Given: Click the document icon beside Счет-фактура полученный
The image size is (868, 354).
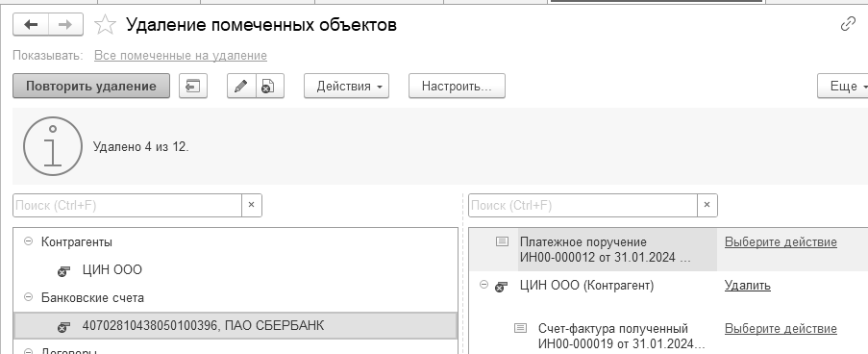Looking at the screenshot, I should [x=520, y=328].
